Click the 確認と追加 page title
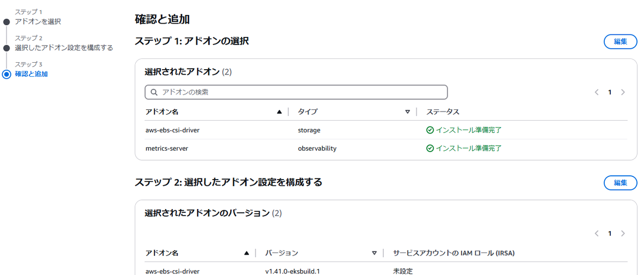The width and height of the screenshot is (644, 275). 162,20
